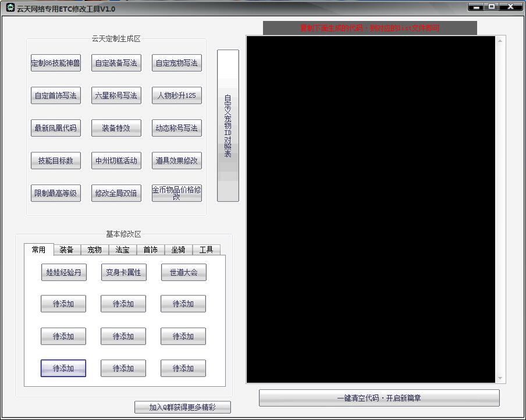Click 技能目标数 button
Screen dimensions: 526x420
pyautogui.click(x=56, y=161)
